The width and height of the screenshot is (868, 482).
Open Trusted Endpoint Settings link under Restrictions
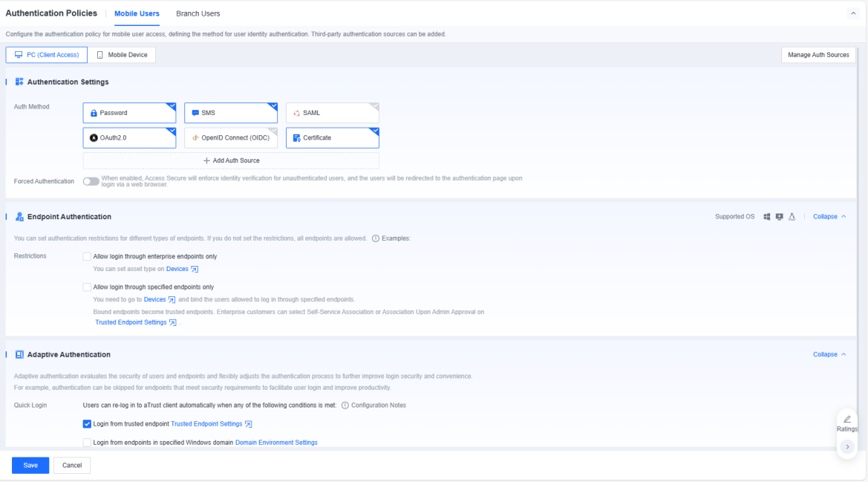pos(136,322)
